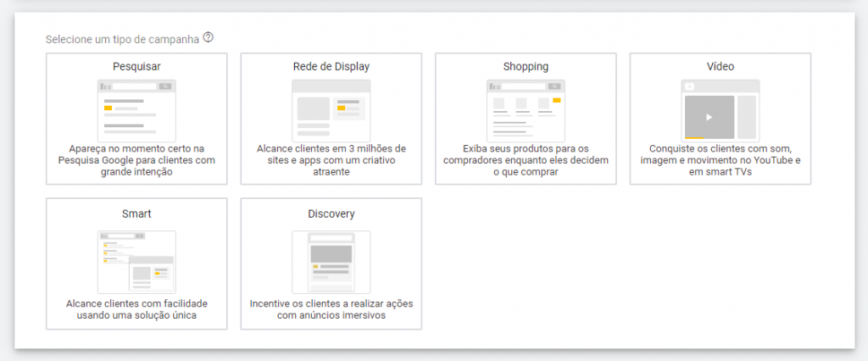The width and height of the screenshot is (868, 361).
Task: Click text 'Alcance clientes com facilidade'
Action: click(x=136, y=304)
